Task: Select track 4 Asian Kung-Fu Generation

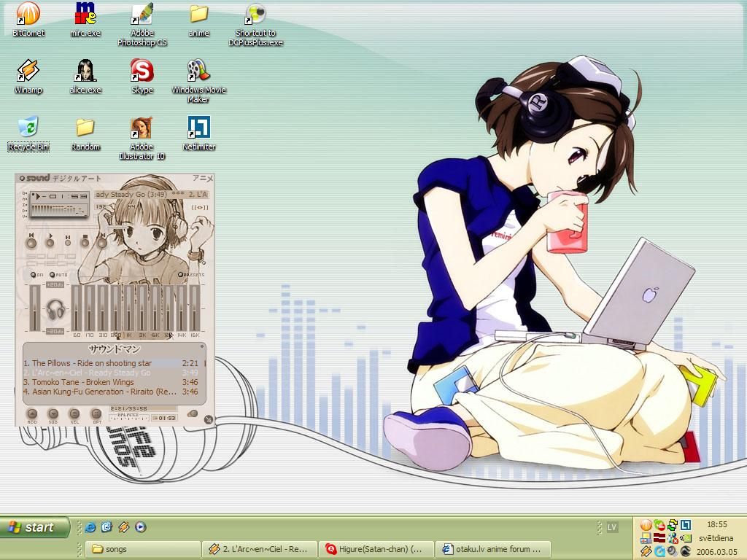Action: pyautogui.click(x=111, y=392)
